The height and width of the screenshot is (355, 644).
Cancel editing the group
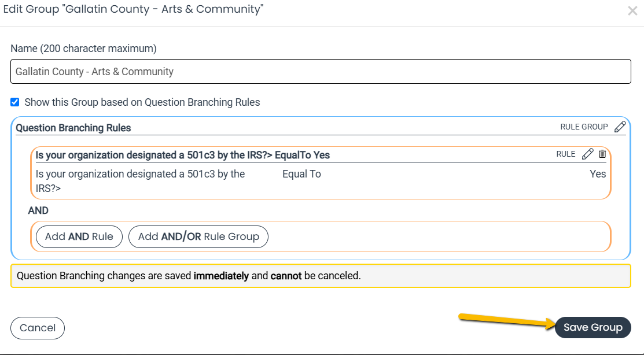(x=38, y=328)
